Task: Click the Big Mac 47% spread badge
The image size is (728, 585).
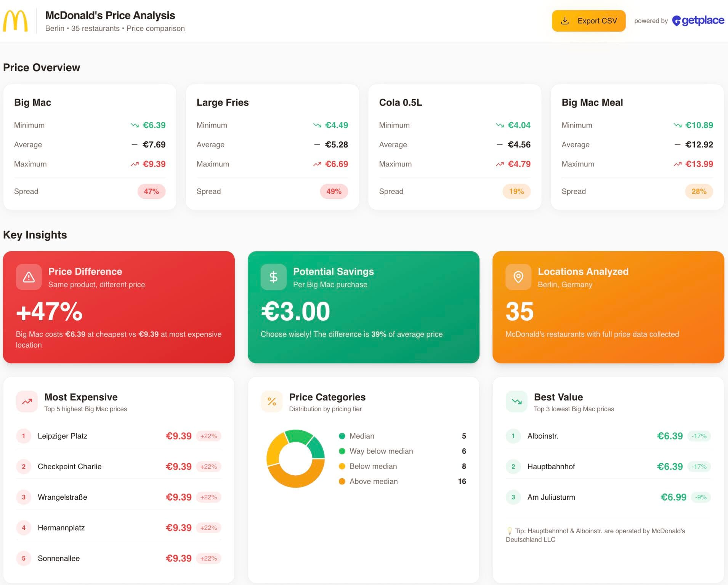Action: (x=151, y=192)
